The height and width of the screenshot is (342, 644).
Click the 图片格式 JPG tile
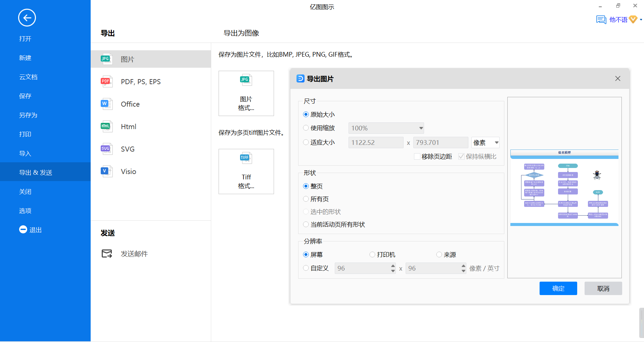246,93
